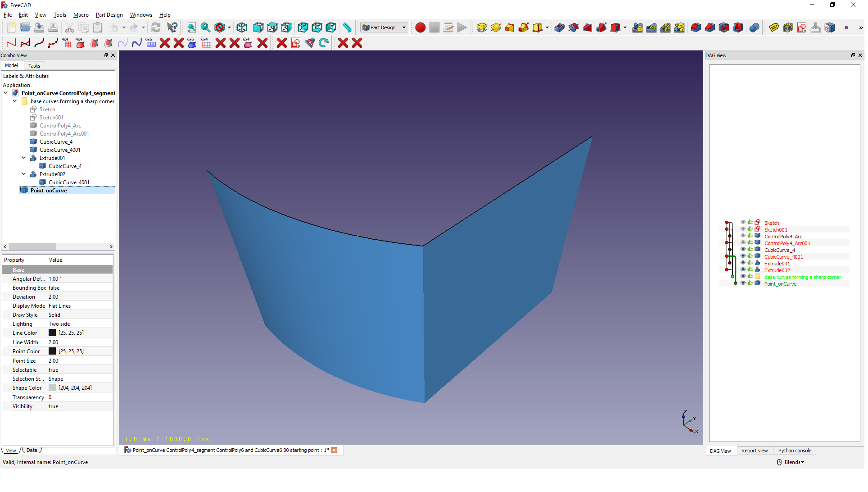Click the What's This help cursor icon
Image resolution: width=868 pixels, height=492 pixels.
(x=172, y=28)
